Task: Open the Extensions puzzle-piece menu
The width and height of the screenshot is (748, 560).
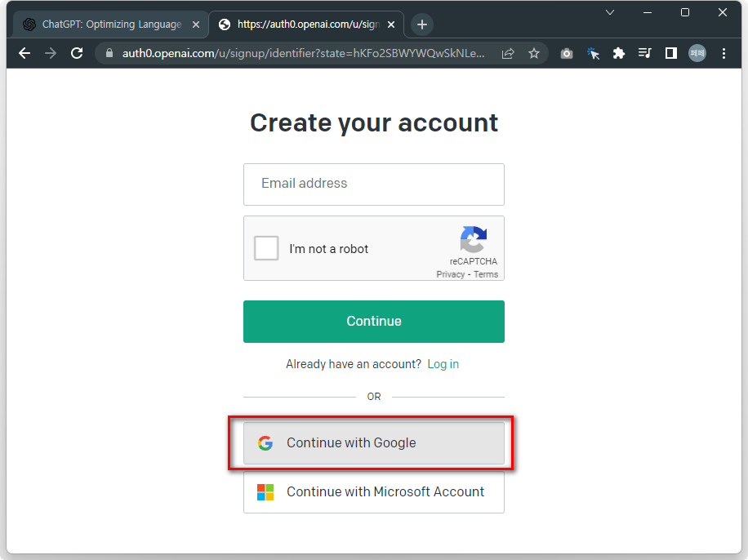Action: [619, 53]
